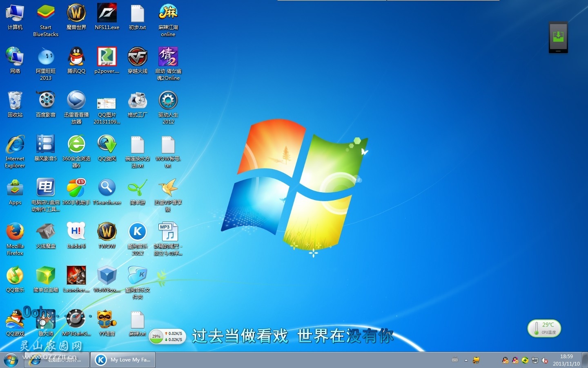Select 鲁大师 desktop icon
This screenshot has width=588, height=368.
tap(46, 323)
